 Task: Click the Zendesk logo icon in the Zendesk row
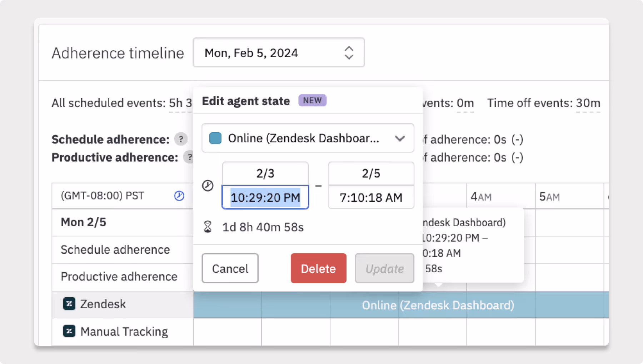(69, 304)
